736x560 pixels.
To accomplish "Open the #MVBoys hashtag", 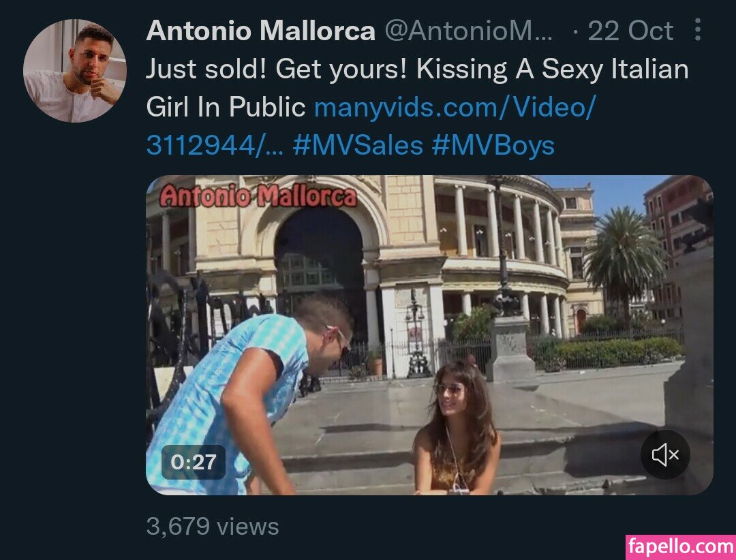I will pyautogui.click(x=493, y=145).
